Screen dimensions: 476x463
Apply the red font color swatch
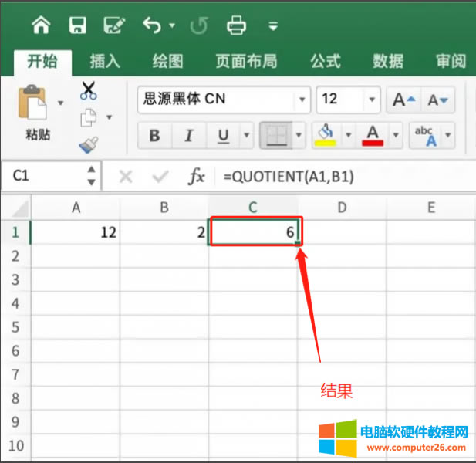(x=373, y=137)
